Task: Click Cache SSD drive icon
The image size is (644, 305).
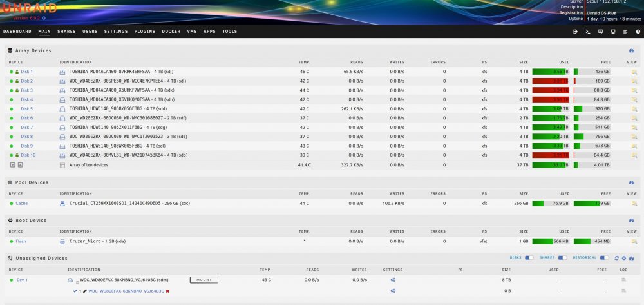Action: point(62,204)
